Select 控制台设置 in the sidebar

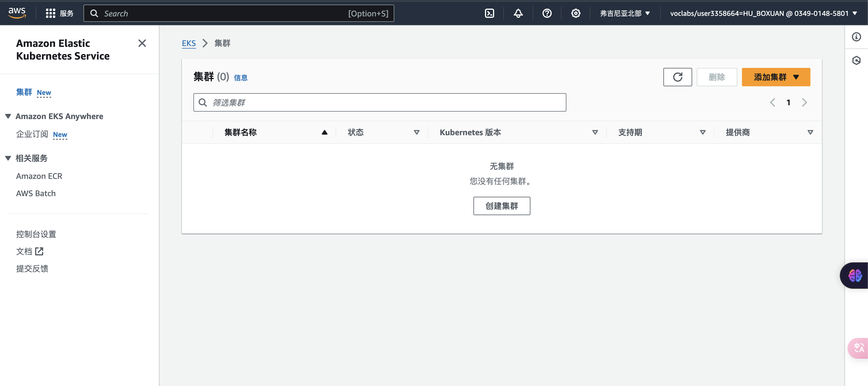[x=36, y=234]
